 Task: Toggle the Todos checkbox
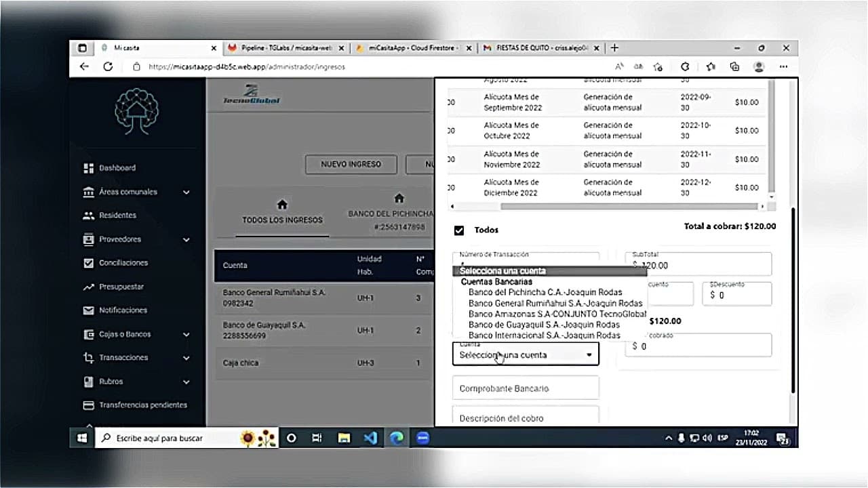click(459, 230)
